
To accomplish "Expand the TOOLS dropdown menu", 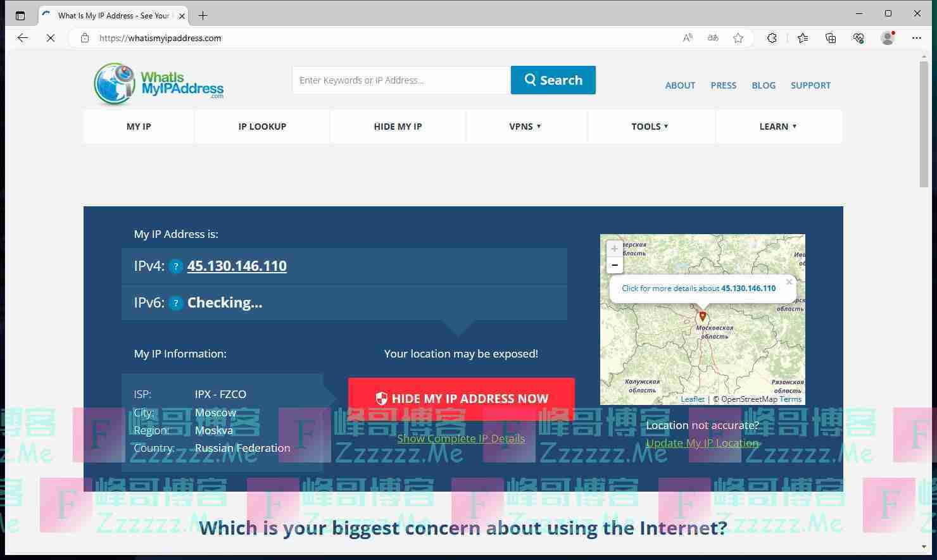I will (650, 127).
